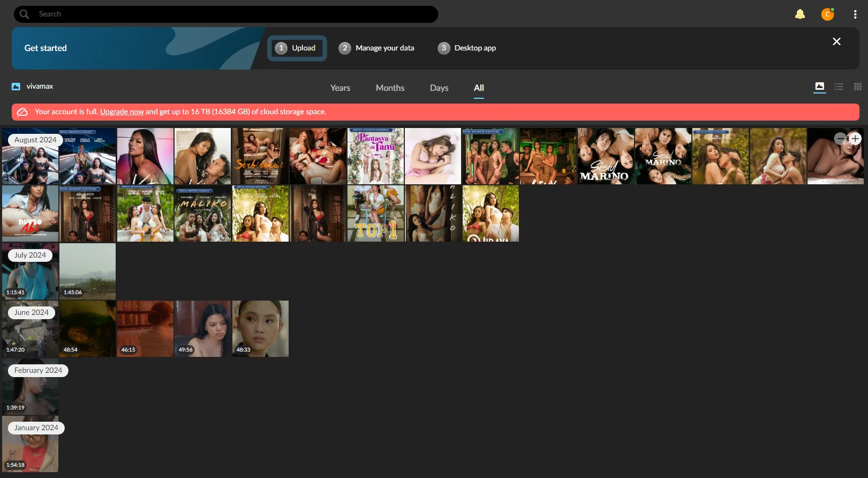
Task: Click the zoom out minus icon
Action: click(x=840, y=139)
